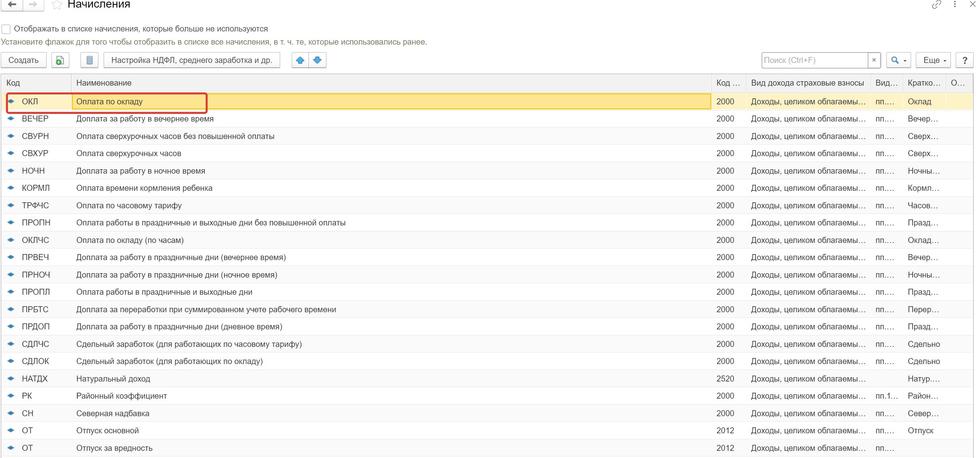This screenshot has width=980, height=458.
Task: Move the selected item up with blue arrow
Action: [x=300, y=60]
